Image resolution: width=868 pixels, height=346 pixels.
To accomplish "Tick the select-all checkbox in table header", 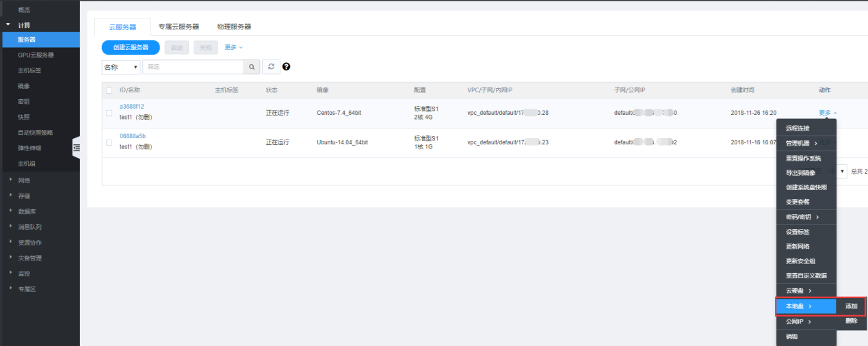I will click(109, 90).
